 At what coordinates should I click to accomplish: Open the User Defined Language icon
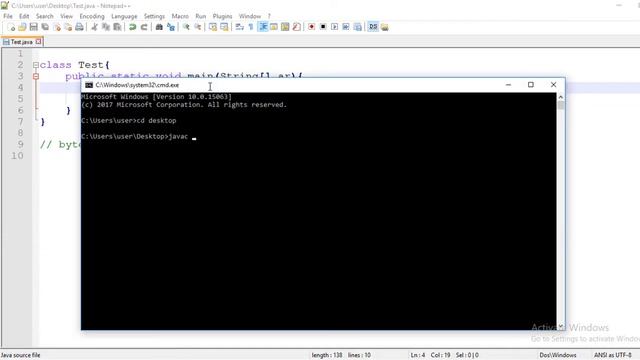coord(274,27)
